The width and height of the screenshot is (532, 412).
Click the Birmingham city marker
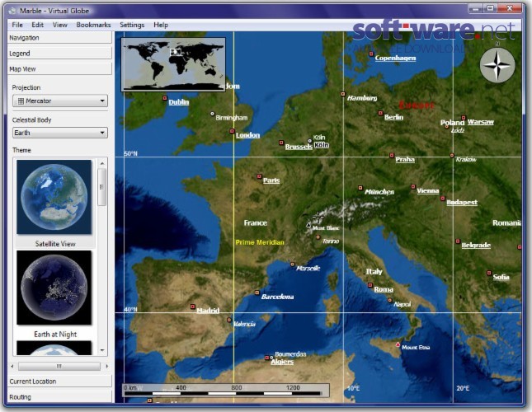pyautogui.click(x=213, y=114)
